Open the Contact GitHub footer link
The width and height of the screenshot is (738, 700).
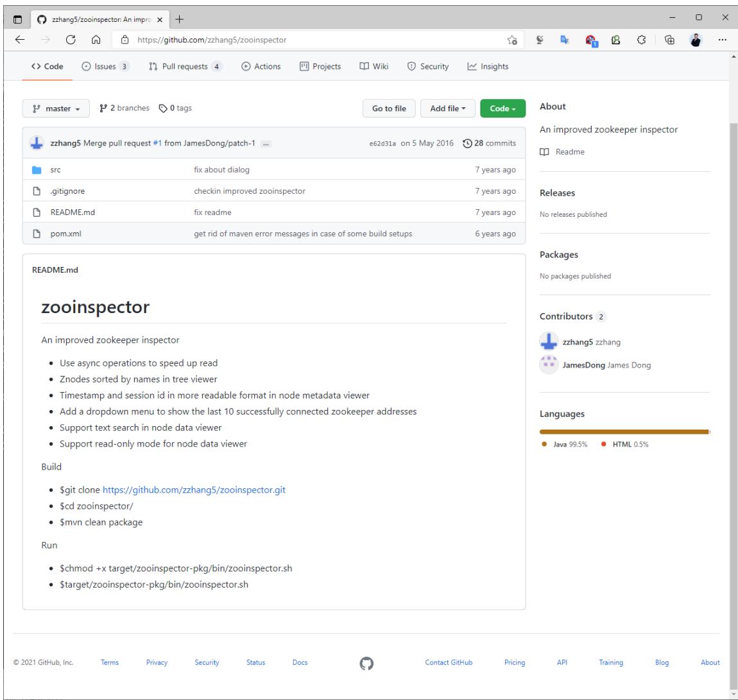[449, 662]
